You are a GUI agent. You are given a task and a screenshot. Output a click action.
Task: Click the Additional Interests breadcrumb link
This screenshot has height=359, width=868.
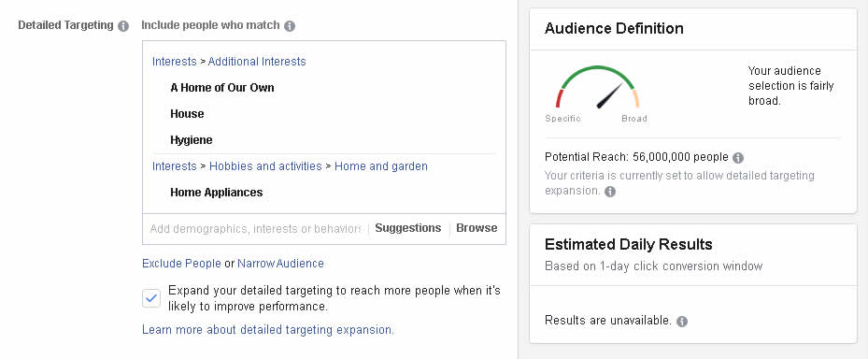tap(257, 62)
